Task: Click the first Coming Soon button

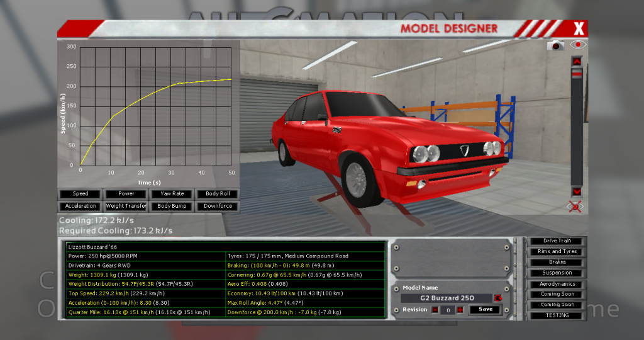Action: (x=557, y=295)
